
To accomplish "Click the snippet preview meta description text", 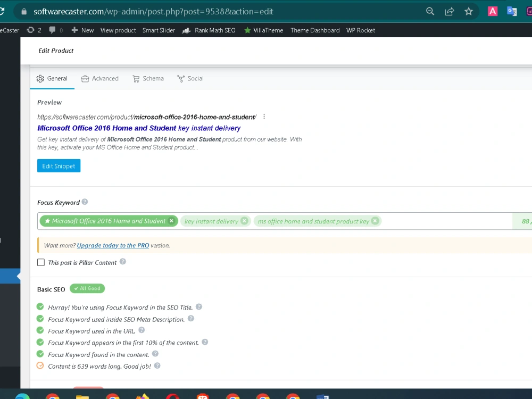I will point(169,143).
